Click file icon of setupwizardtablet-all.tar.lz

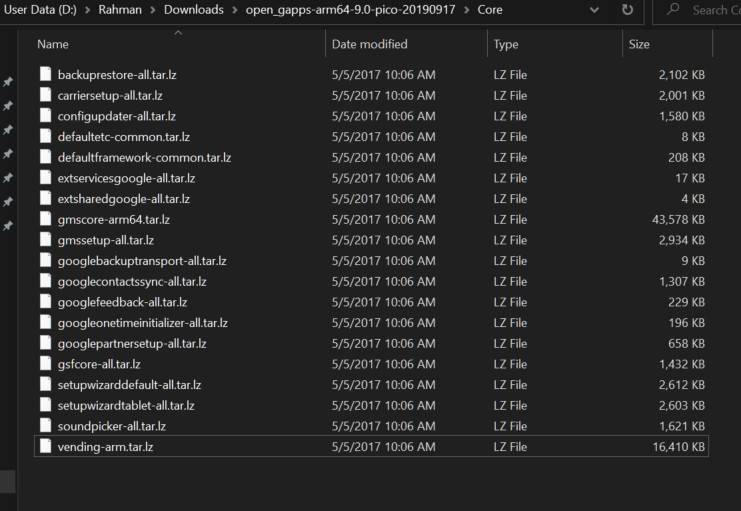pos(45,405)
